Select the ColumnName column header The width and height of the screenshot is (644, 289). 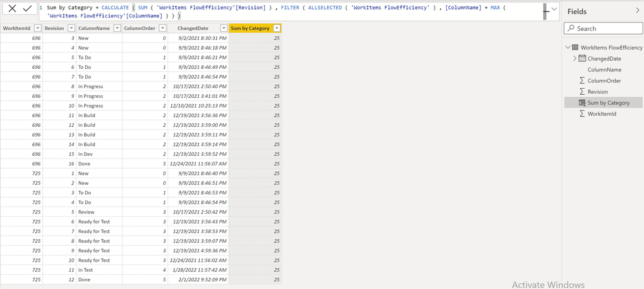[93, 28]
